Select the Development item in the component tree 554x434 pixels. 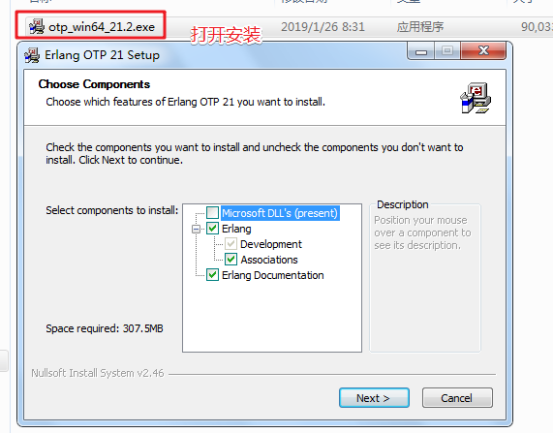coord(271,244)
